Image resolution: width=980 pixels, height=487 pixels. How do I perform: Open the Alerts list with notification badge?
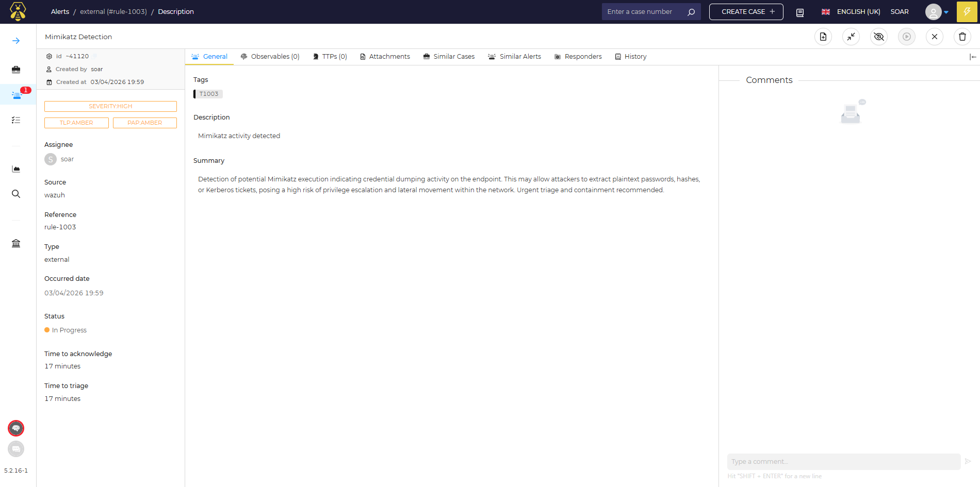pyautogui.click(x=17, y=95)
